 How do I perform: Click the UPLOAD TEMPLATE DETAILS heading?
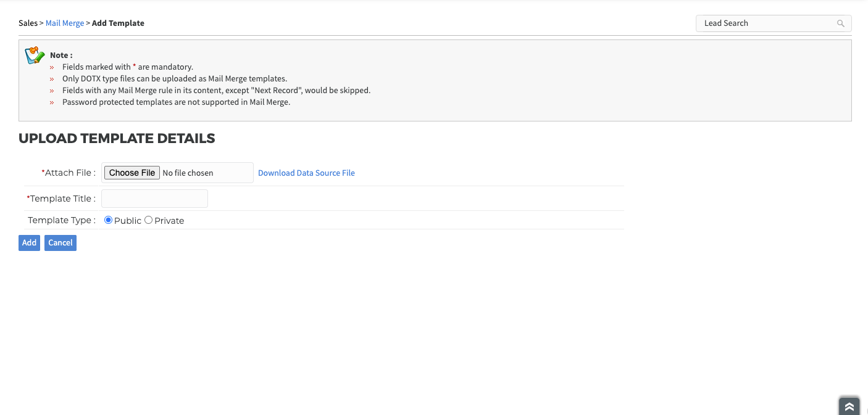point(117,138)
